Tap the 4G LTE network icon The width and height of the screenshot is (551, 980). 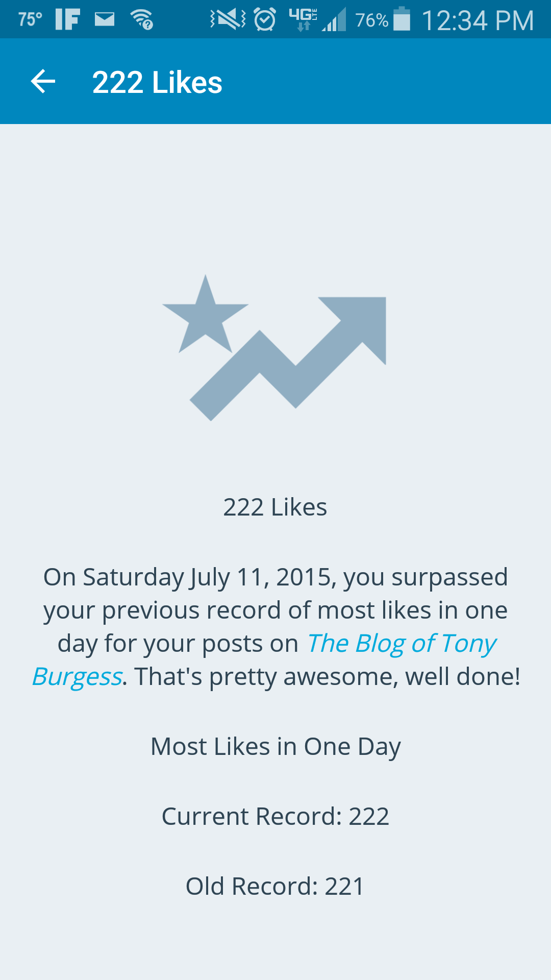pos(303,20)
